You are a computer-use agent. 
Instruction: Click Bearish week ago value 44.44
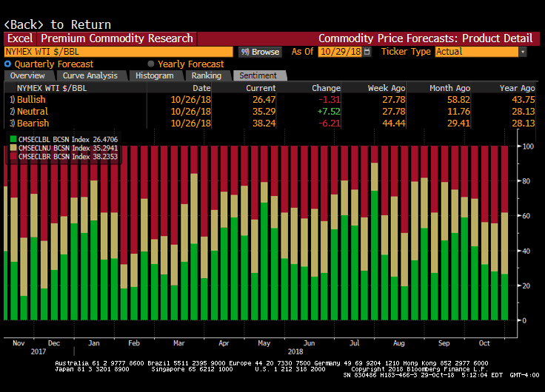[x=394, y=124]
